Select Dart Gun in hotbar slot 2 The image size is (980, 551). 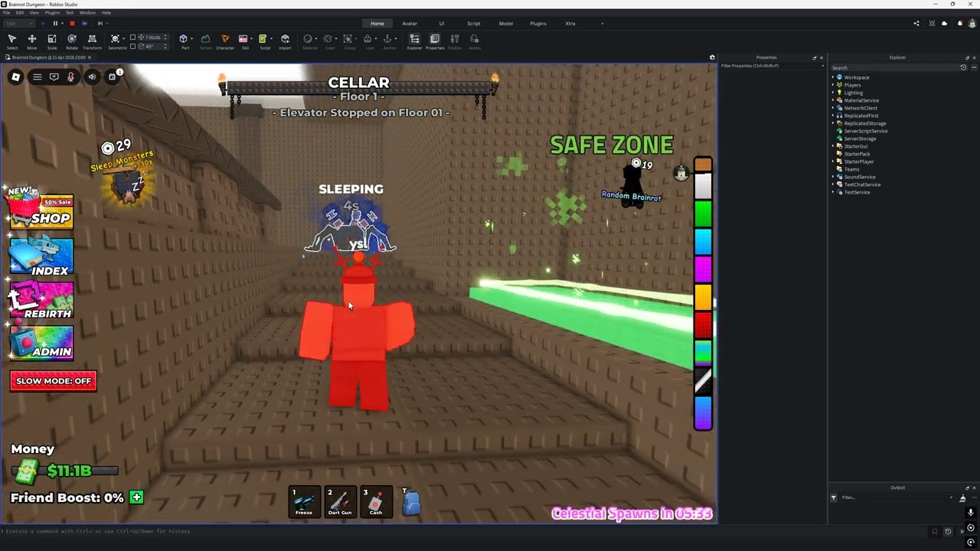[340, 502]
